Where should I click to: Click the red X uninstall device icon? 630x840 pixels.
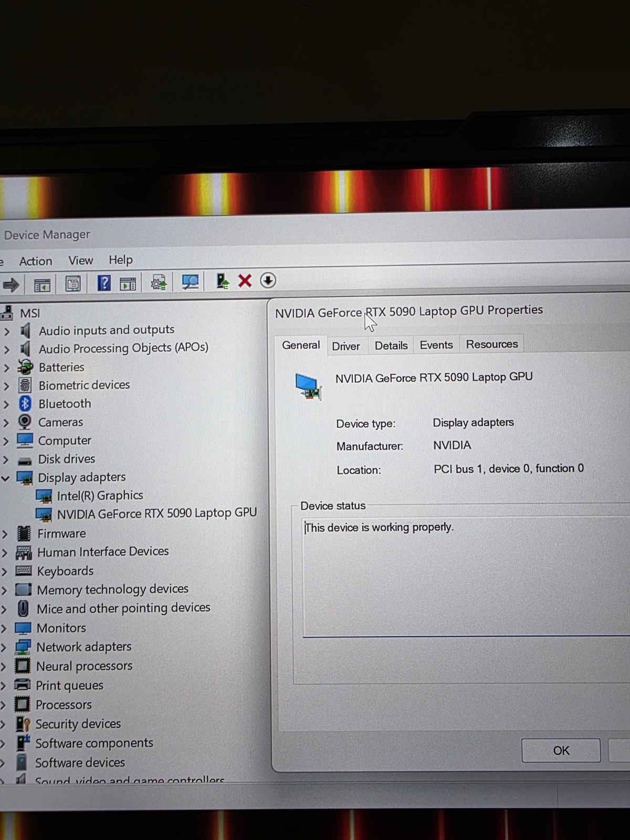pyautogui.click(x=245, y=280)
